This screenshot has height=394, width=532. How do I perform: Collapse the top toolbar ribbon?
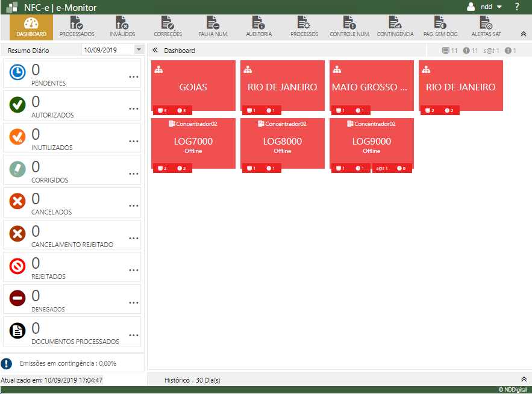click(x=523, y=34)
